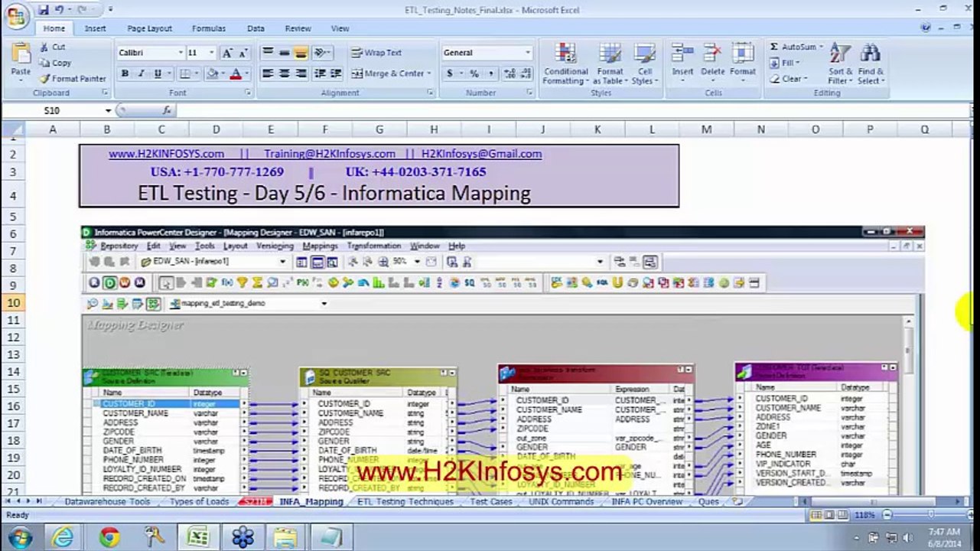Screen dimensions: 980x551
Task: Decrease the cell indent
Action: tap(321, 73)
